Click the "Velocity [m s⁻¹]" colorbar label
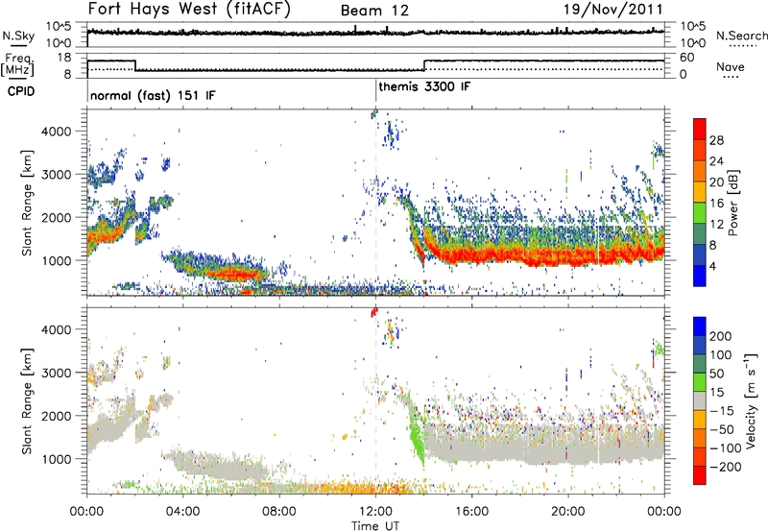Viewport: 768px width, 532px height. 750,400
